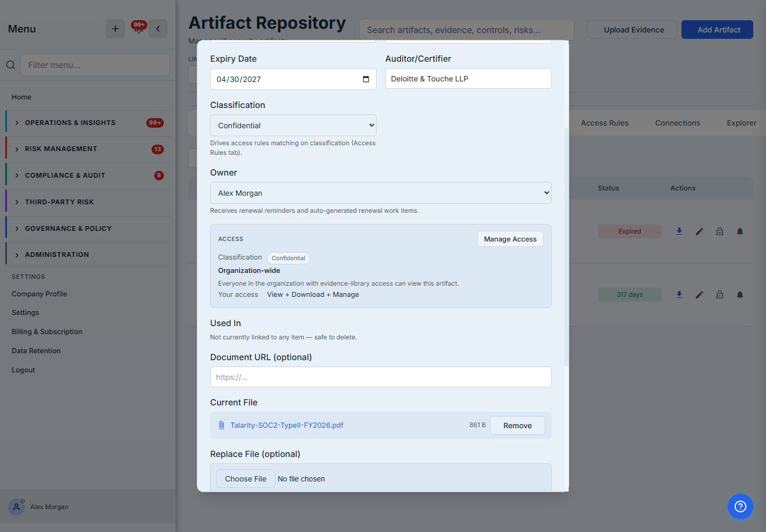The height and width of the screenshot is (532, 766).
Task: Download the artifact in the 317 days row
Action: pos(679,295)
